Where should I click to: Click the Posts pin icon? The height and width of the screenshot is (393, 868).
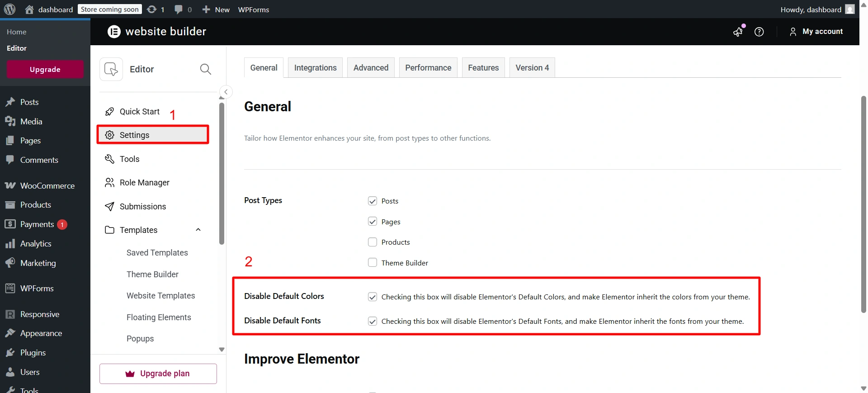(x=10, y=102)
